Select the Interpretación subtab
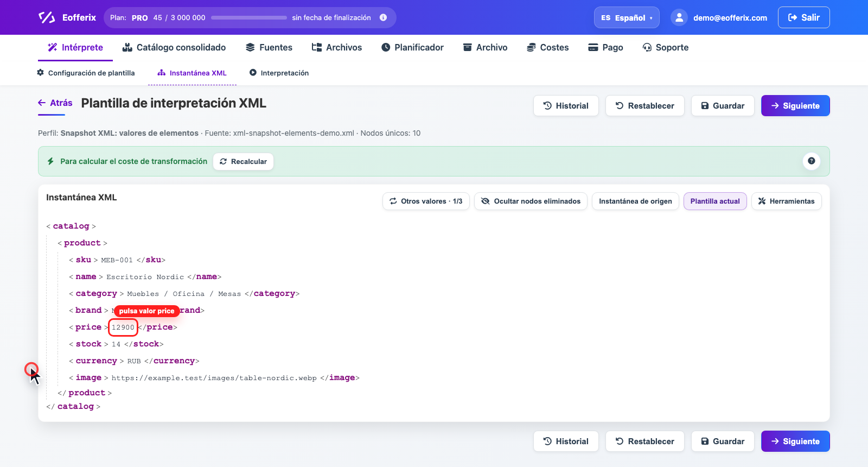This screenshot has width=868, height=467. 279,73
